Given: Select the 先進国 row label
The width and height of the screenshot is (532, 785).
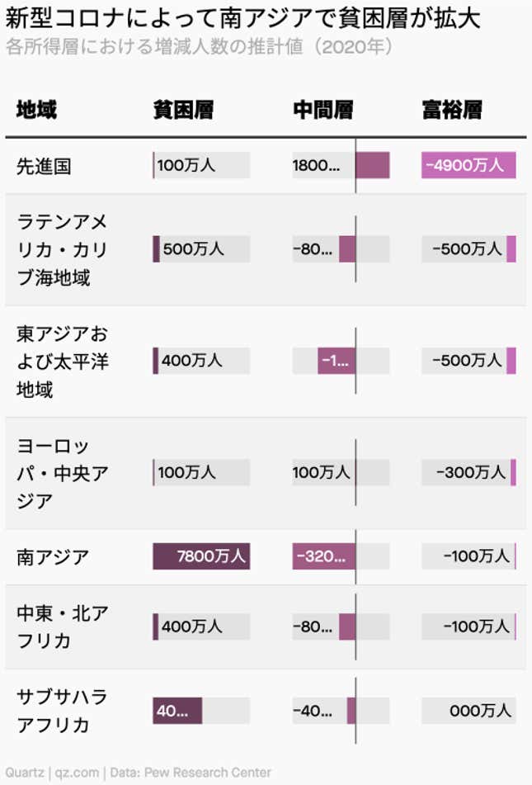Looking at the screenshot, I should [44, 166].
